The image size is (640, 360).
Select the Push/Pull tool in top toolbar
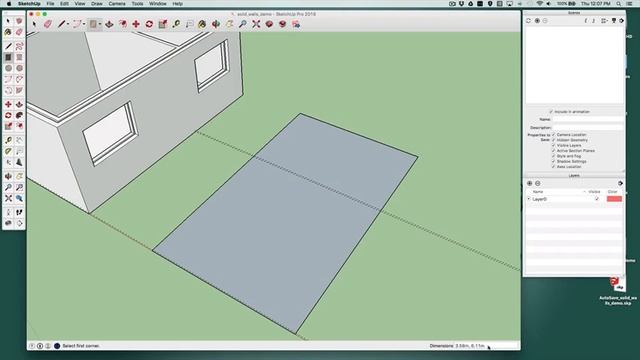pyautogui.click(x=109, y=24)
